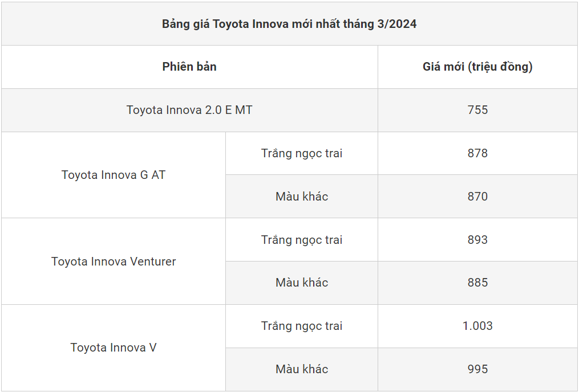
Task: Select the 'Toyota Innova V' cell
Action: [114, 348]
